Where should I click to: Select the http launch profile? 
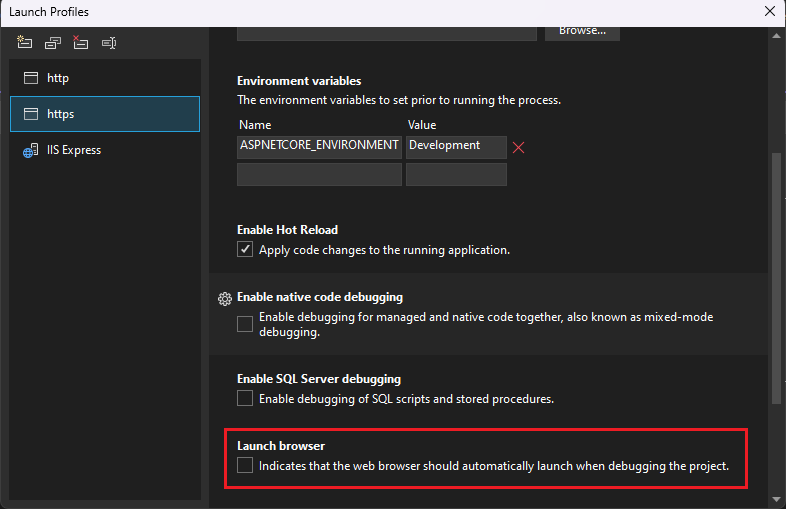[x=58, y=78]
